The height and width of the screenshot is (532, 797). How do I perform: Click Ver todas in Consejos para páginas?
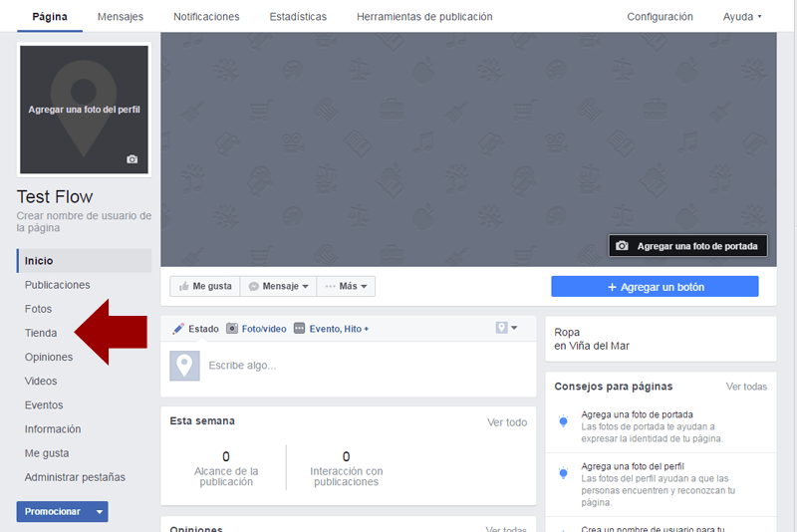pos(746,387)
